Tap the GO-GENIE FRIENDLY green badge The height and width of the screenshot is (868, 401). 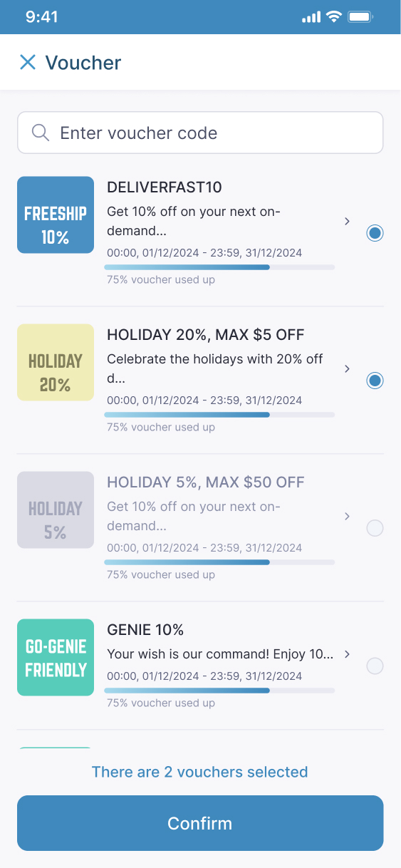pyautogui.click(x=56, y=657)
